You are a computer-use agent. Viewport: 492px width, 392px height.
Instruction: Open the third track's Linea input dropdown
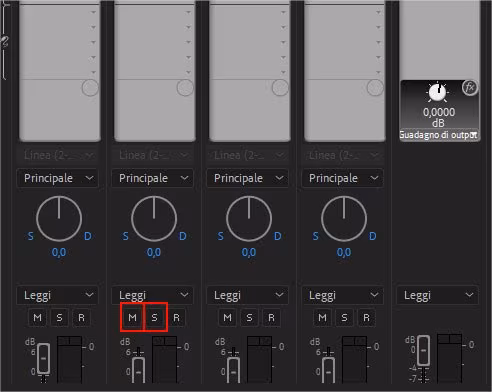click(248, 155)
